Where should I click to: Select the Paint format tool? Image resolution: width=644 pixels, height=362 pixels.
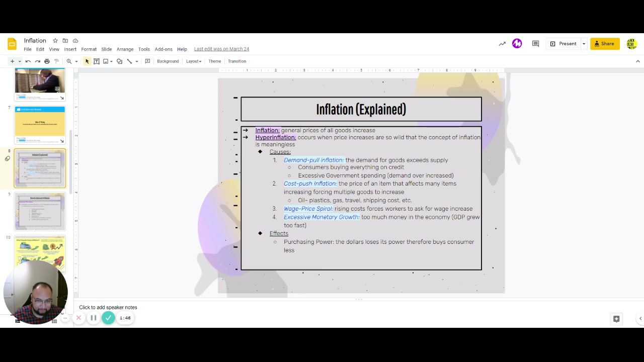[x=56, y=61]
